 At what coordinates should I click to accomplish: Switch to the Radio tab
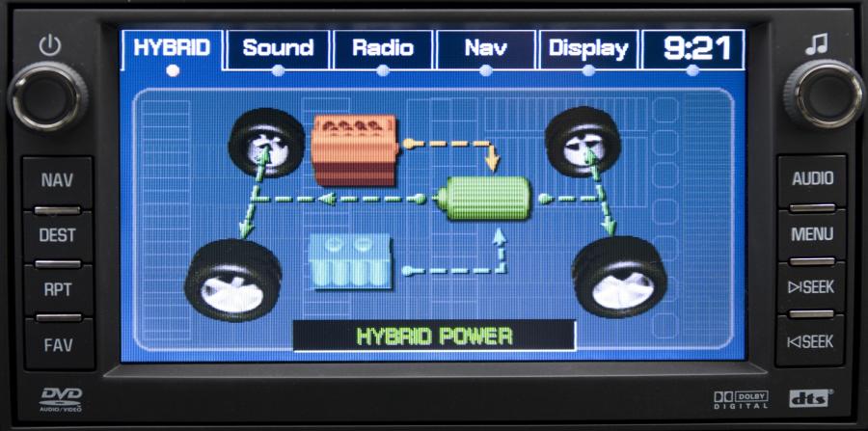[x=383, y=48]
